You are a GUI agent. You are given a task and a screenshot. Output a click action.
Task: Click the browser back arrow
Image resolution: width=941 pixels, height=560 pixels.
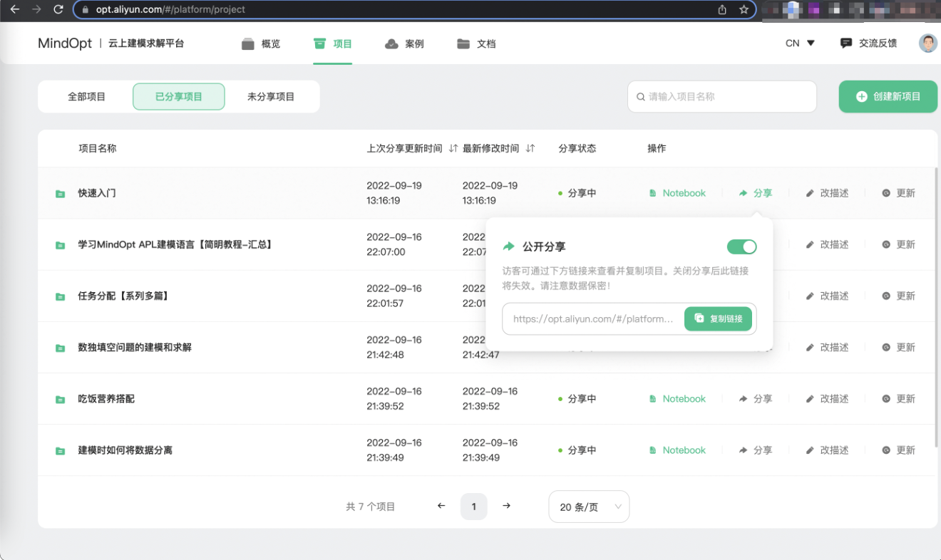pos(14,9)
